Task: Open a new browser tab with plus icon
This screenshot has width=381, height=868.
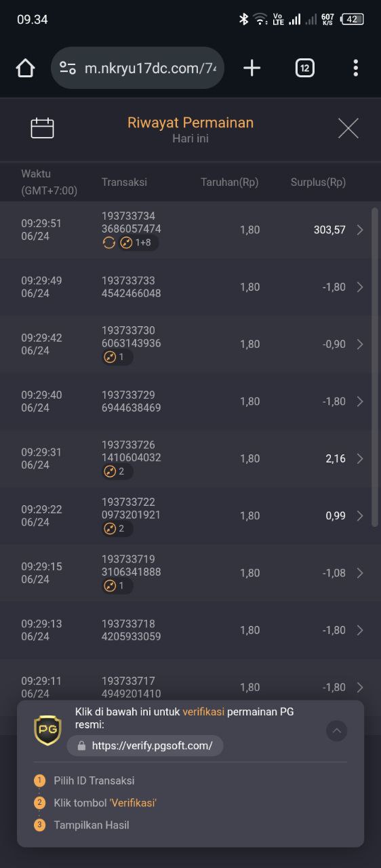Action: pos(252,68)
